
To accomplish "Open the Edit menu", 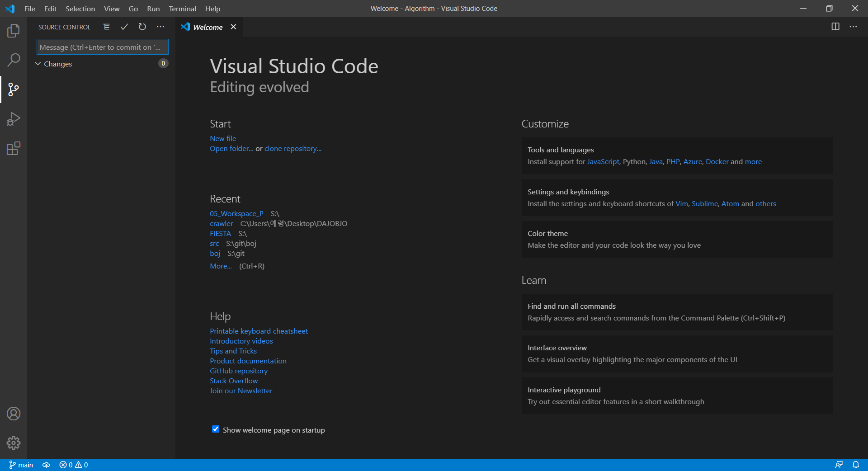I will click(50, 9).
